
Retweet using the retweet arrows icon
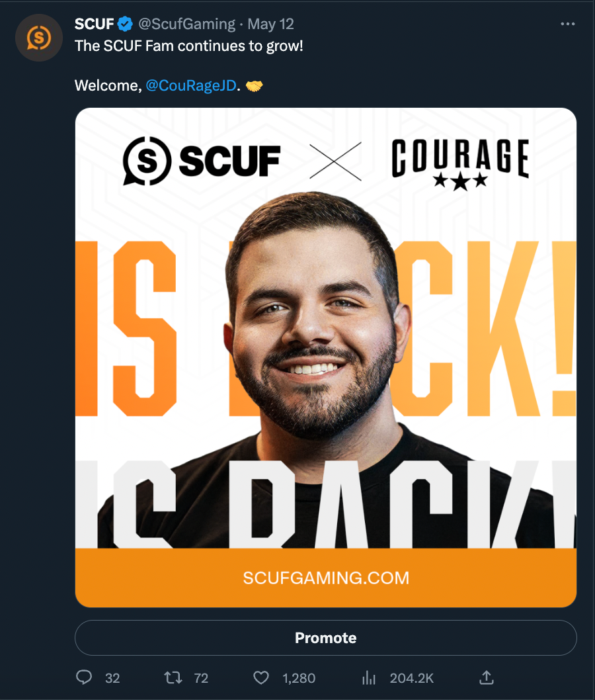pos(173,678)
